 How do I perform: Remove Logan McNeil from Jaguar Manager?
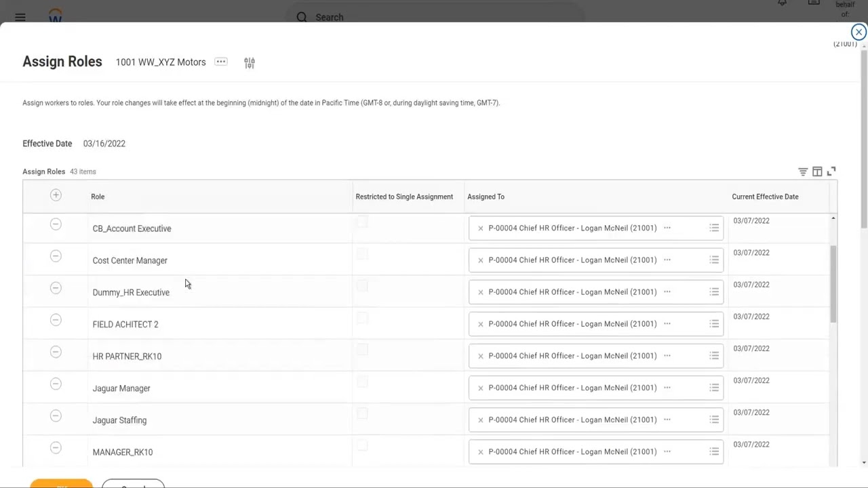481,388
